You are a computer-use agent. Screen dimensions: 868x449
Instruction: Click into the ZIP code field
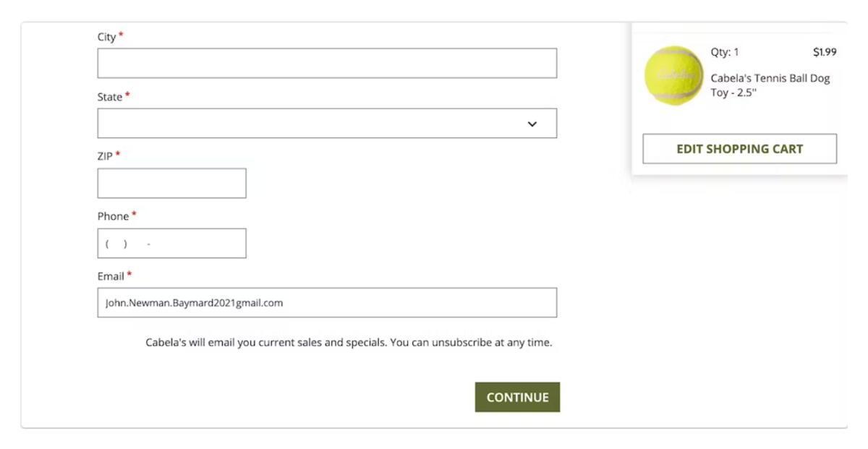point(171,183)
